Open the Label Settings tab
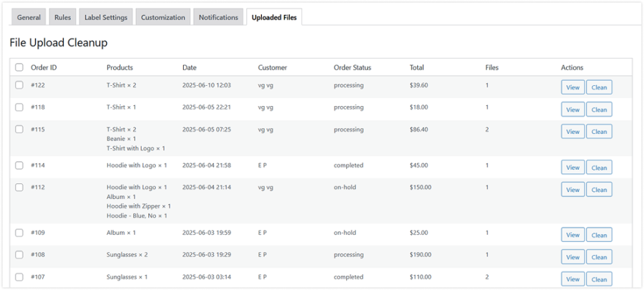The image size is (644, 290). 104,17
